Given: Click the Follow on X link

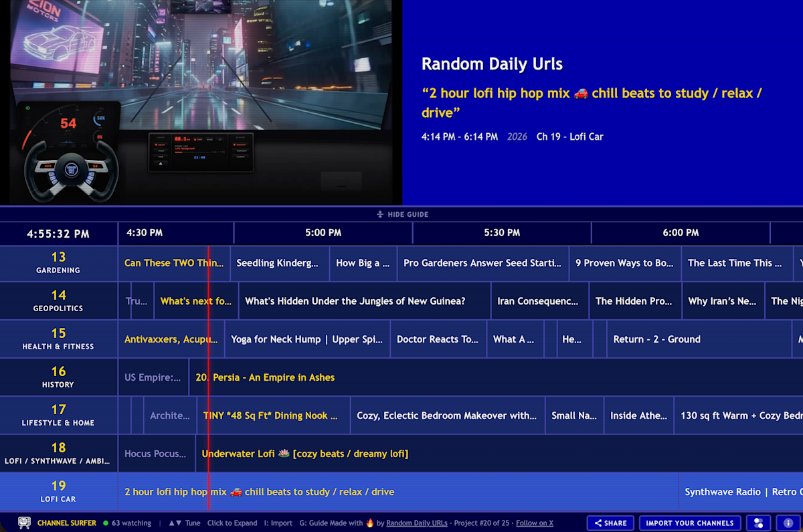Looking at the screenshot, I should (x=533, y=523).
